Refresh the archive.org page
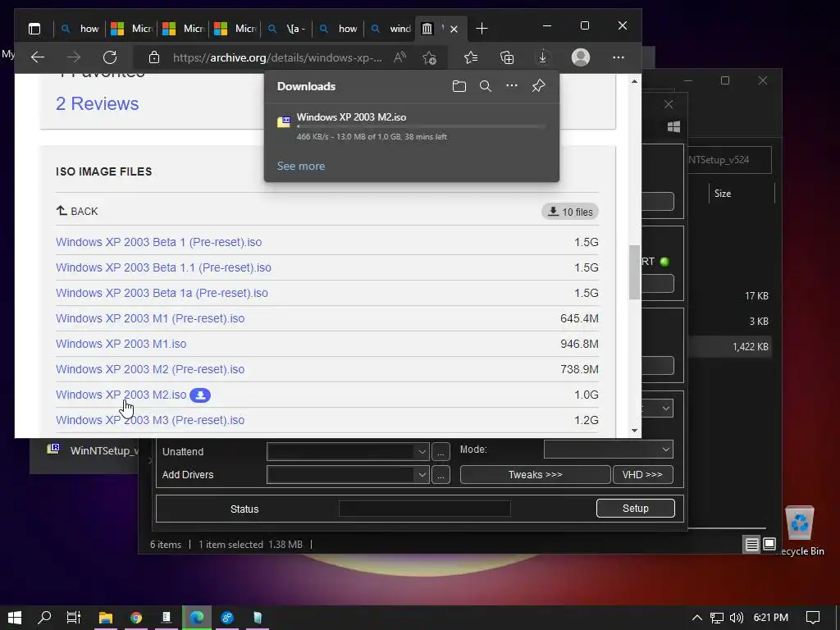This screenshot has width=840, height=630. tap(110, 57)
